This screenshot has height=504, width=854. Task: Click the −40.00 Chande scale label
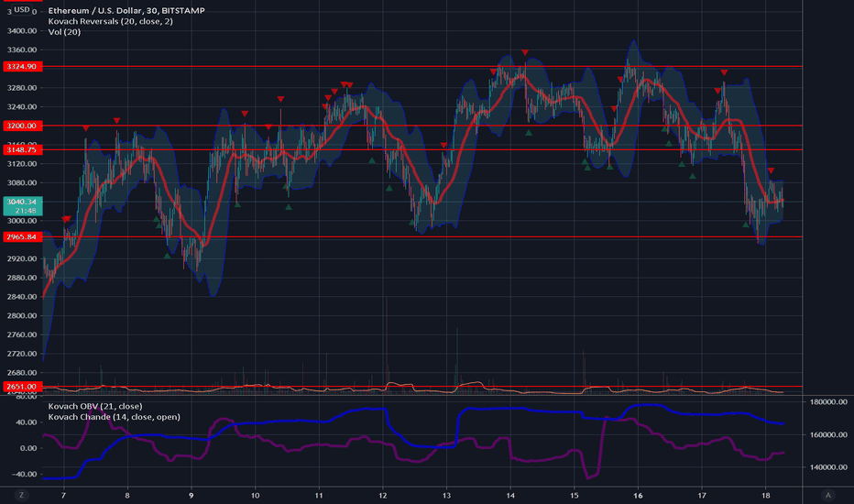tap(25, 474)
